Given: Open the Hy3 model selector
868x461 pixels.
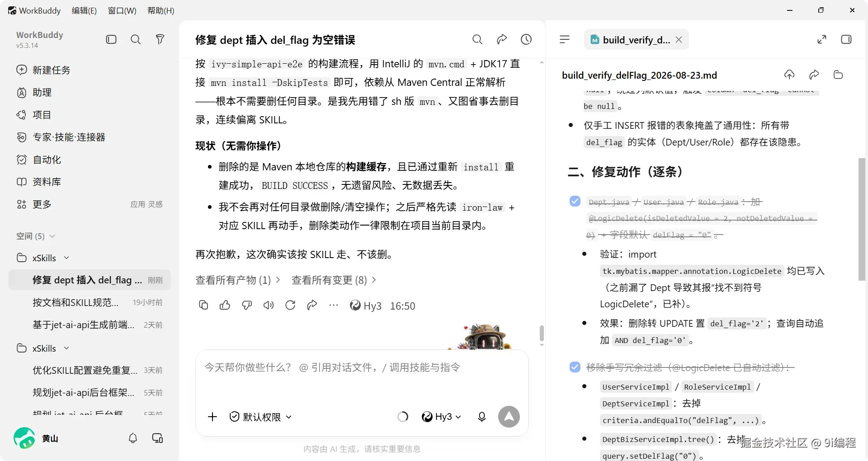Looking at the screenshot, I should (x=441, y=417).
